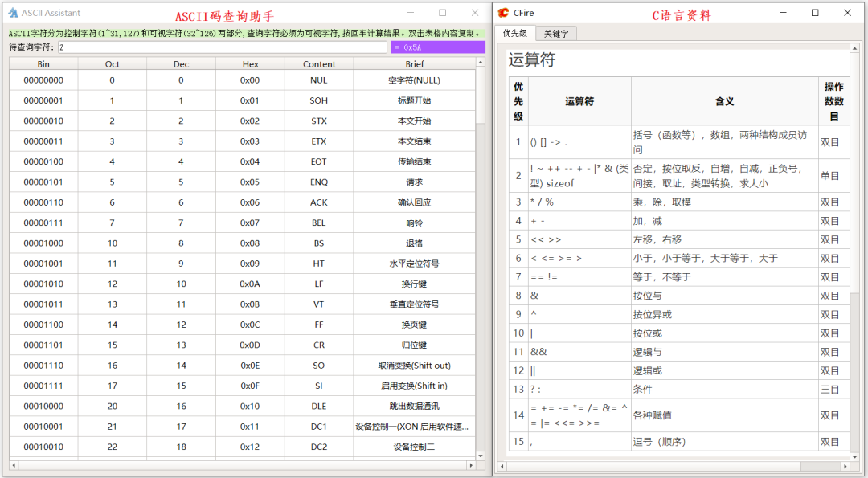Click the horizontal scrollbar under the ASCII table
Image resolution: width=868 pixels, height=478 pixels.
tap(241, 464)
